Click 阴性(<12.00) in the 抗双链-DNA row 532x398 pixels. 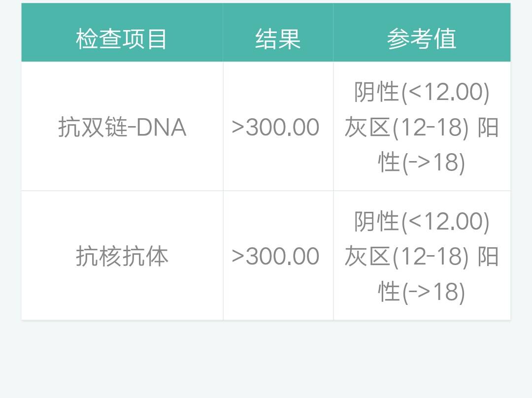point(422,92)
